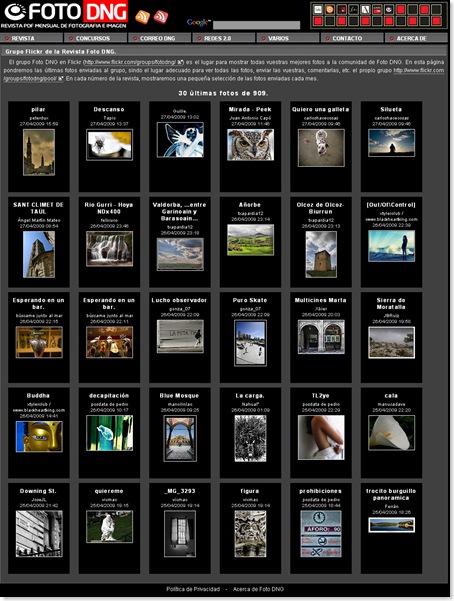This screenshot has width=454, height=601.
Task: Open the 'Añorbe' green landscape thumbnail
Action: point(250,240)
